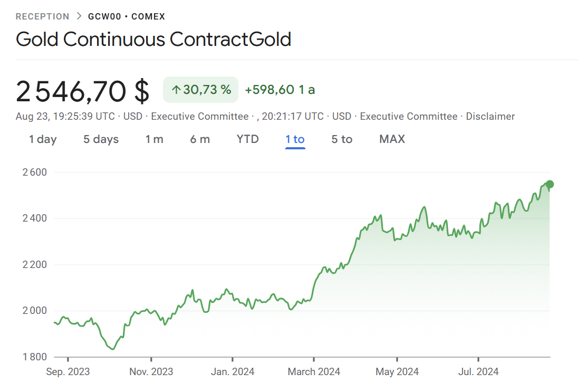Screen dimensions: 578x392
Task: Select the 1 day range tab
Action: click(43, 139)
